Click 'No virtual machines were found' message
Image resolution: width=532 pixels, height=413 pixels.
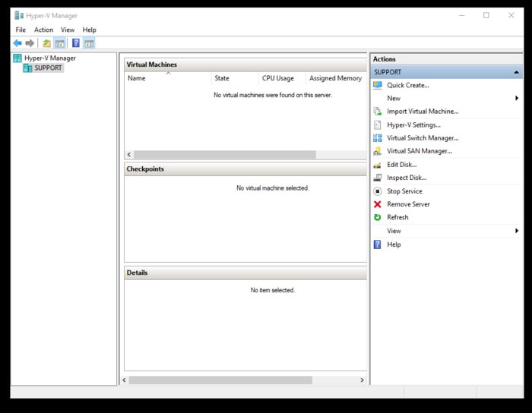click(x=272, y=95)
